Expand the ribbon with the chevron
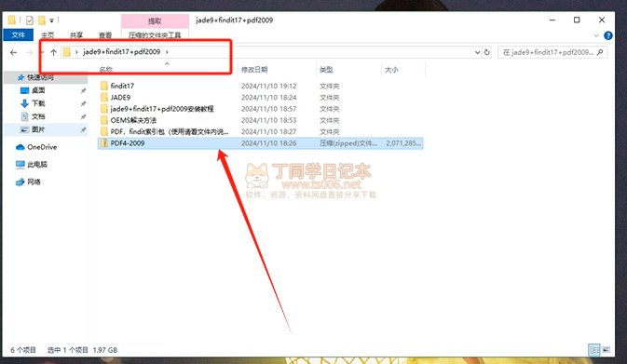This screenshot has width=627, height=364. tap(596, 35)
